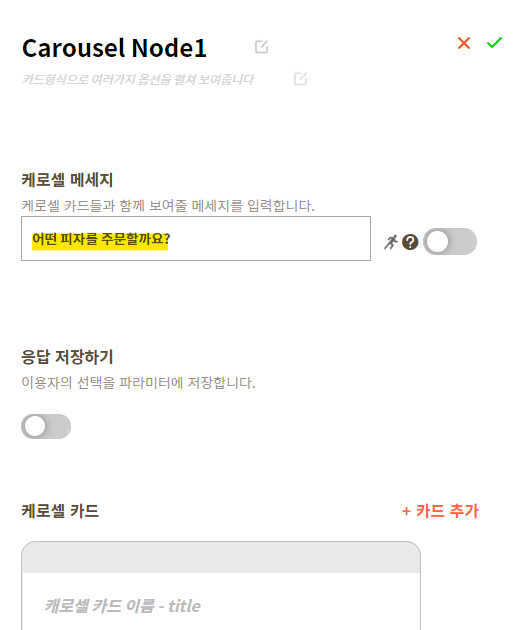Click the 케로셀 메세지 section heading
Image resolution: width=513 pixels, height=630 pixels.
67,180
